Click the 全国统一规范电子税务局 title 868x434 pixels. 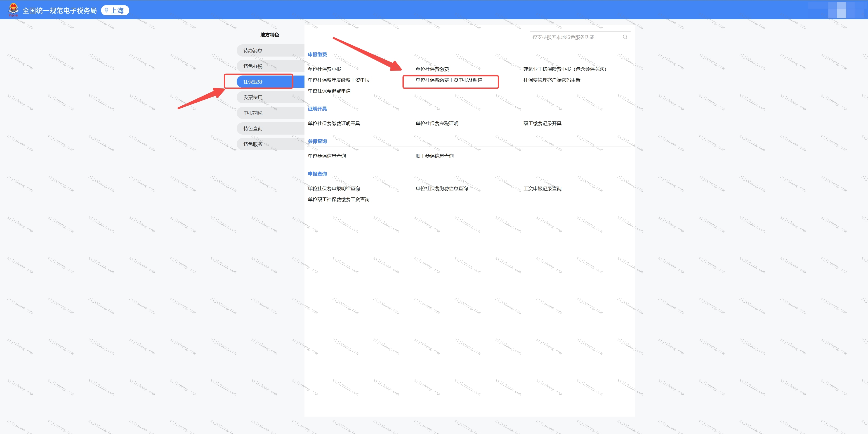(x=59, y=10)
